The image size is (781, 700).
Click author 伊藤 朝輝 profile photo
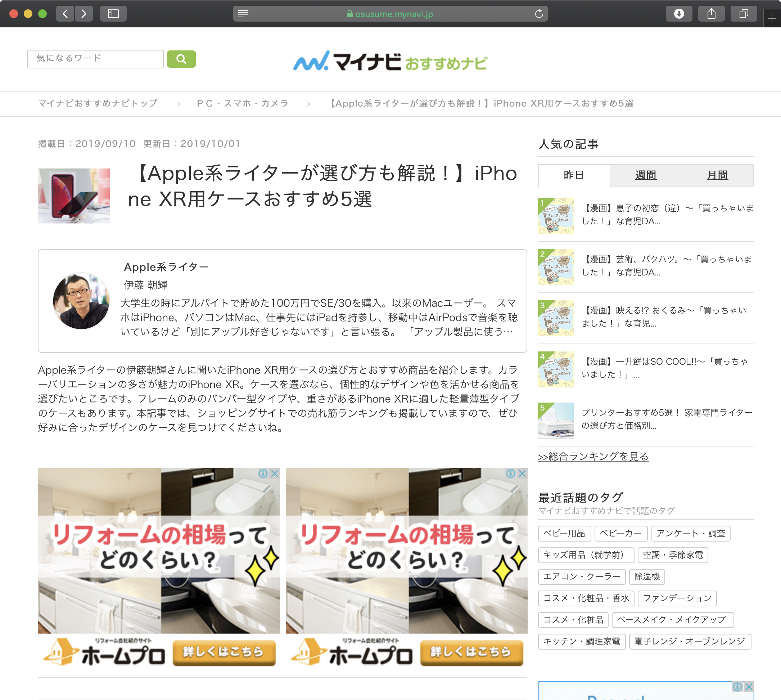(x=81, y=301)
